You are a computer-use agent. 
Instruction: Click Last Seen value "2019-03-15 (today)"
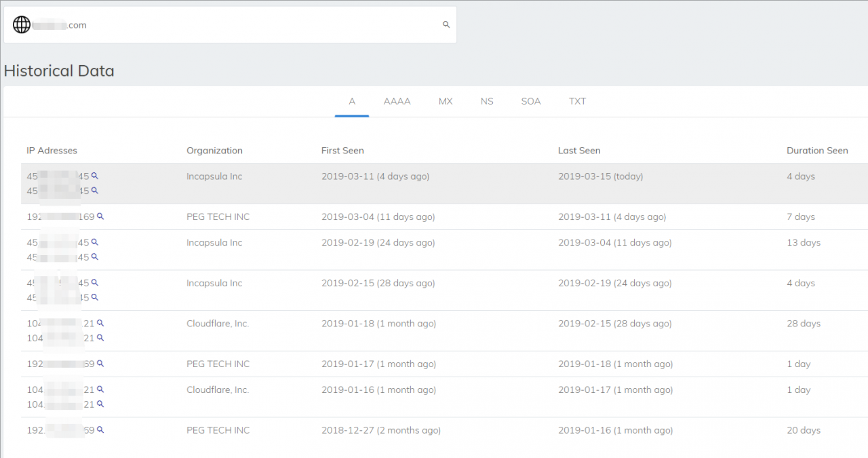point(601,176)
